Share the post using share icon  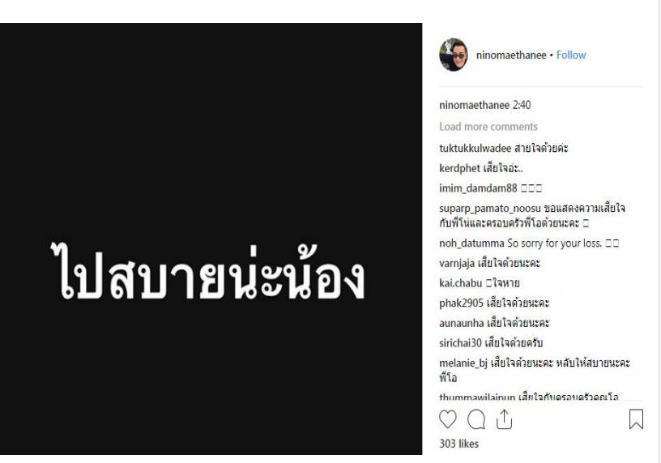[x=504, y=419]
